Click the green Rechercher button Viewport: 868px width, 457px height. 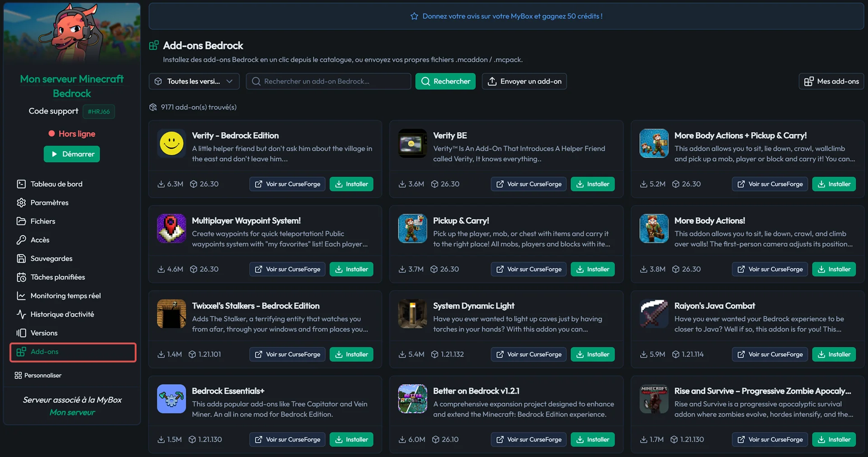click(x=445, y=81)
